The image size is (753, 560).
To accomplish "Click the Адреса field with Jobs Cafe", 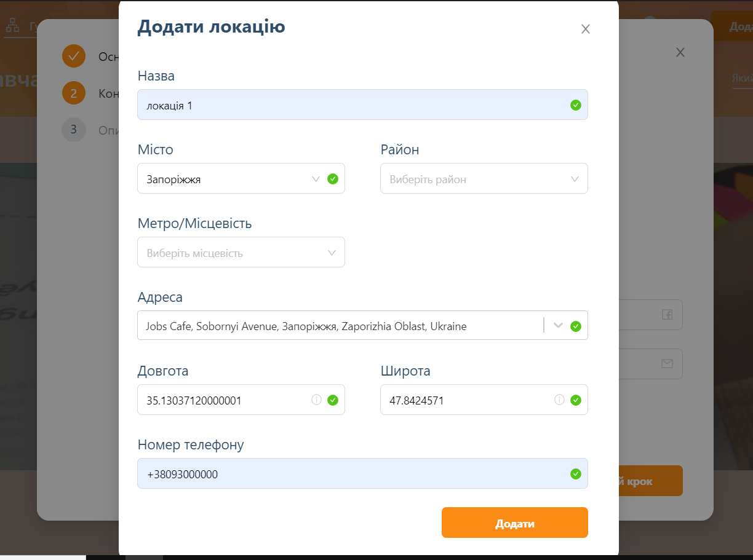I will point(362,325).
